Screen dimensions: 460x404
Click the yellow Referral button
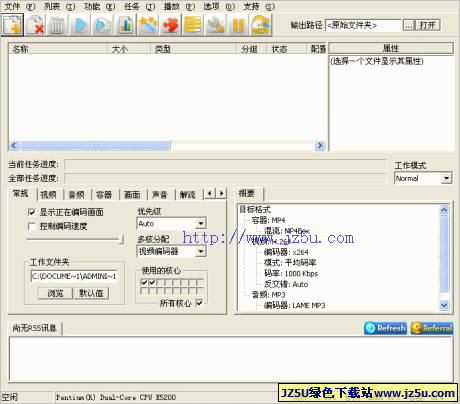pyautogui.click(x=432, y=328)
